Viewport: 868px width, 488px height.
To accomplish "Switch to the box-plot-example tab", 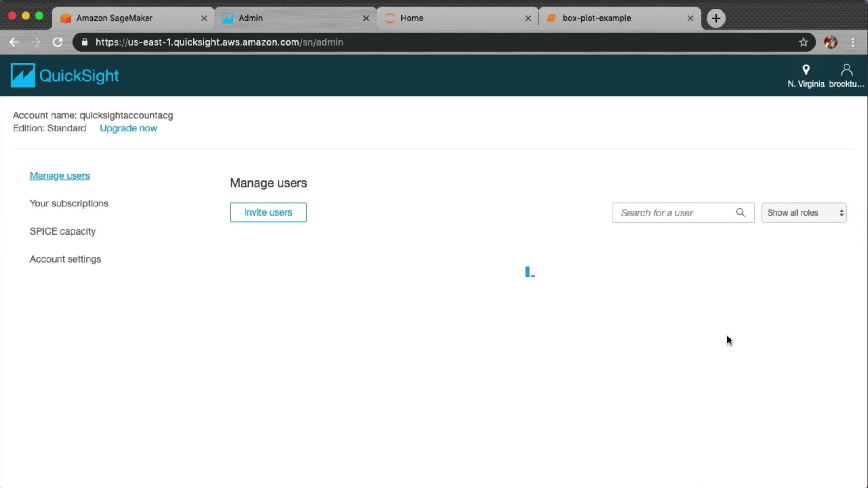I will tap(596, 18).
